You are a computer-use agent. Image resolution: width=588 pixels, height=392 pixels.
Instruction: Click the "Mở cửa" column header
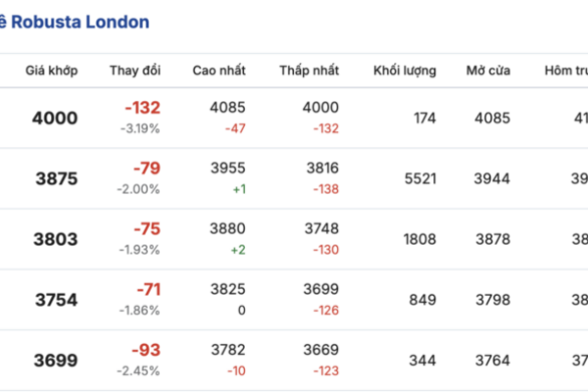tap(488, 72)
